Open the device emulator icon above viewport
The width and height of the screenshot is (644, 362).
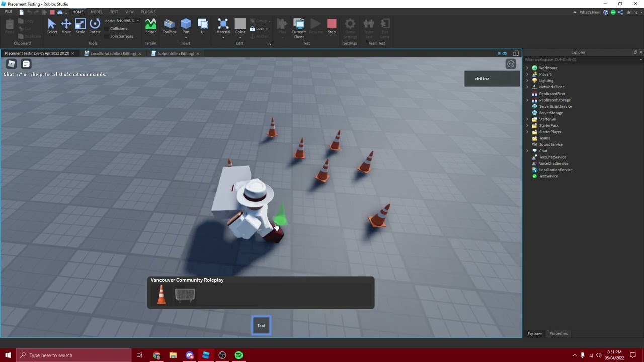[516, 53]
